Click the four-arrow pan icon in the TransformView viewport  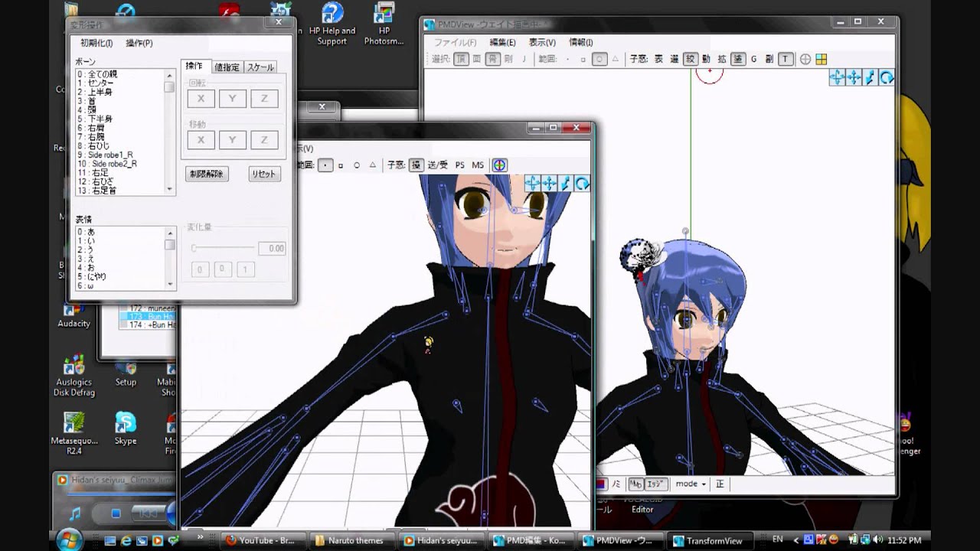(x=550, y=183)
